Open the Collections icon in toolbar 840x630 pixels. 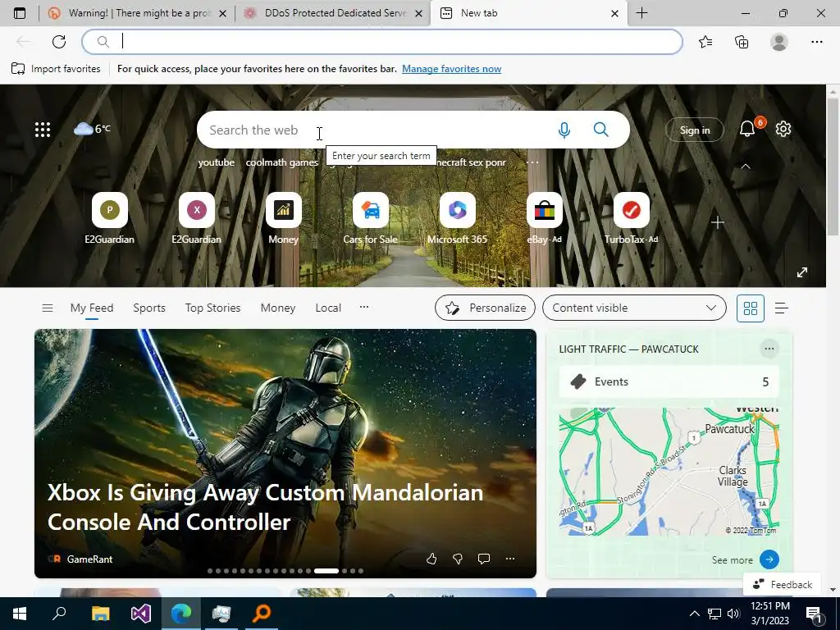coord(742,42)
